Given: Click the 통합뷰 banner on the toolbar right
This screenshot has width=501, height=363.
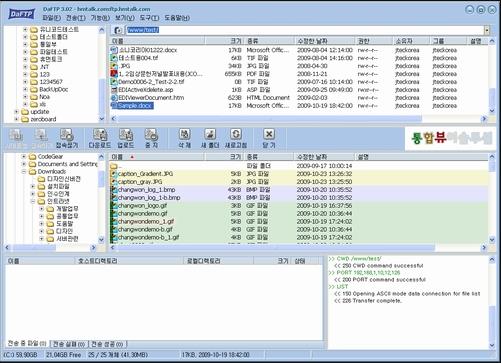Looking at the screenshot, I should 451,138.
